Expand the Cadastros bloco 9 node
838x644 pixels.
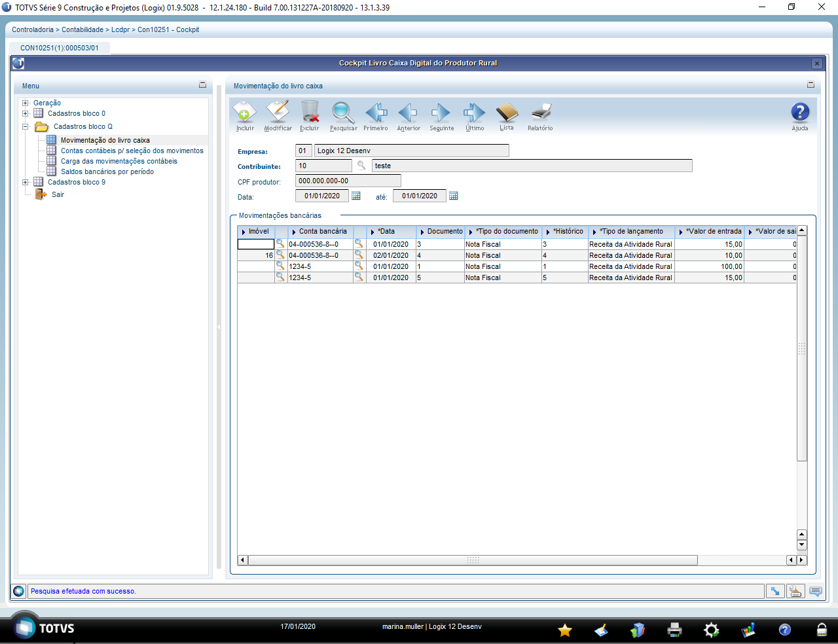coord(25,182)
